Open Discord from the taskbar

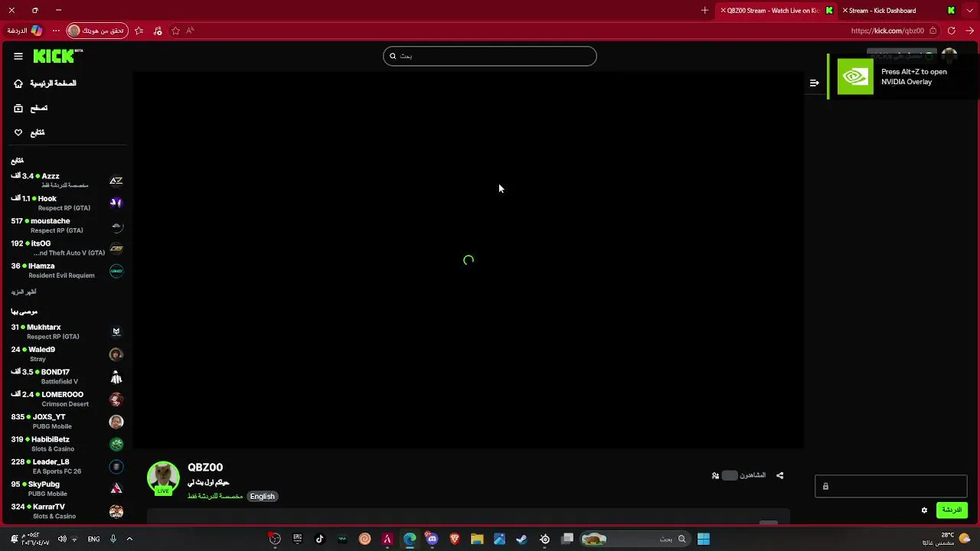[x=432, y=539]
